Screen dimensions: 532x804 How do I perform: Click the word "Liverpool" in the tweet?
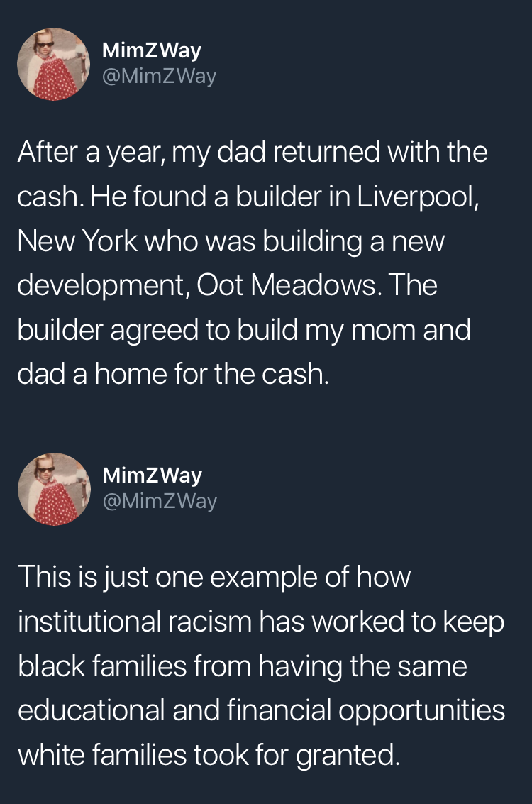(x=418, y=196)
